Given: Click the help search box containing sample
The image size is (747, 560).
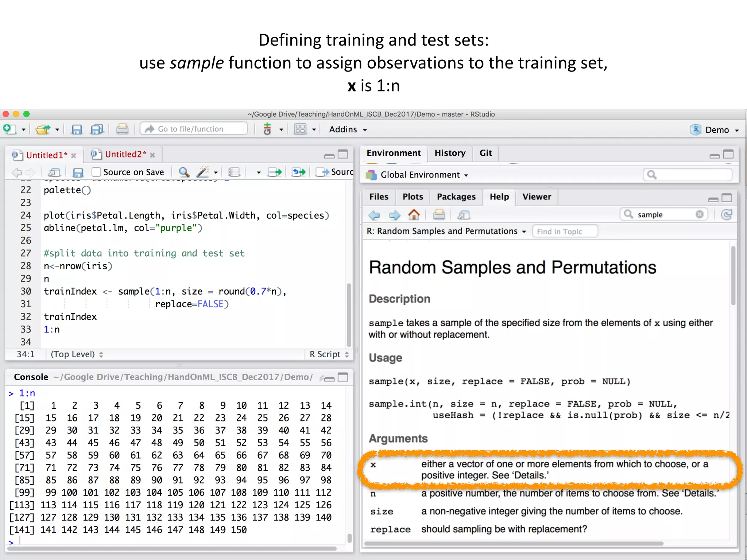Looking at the screenshot, I should coord(663,214).
